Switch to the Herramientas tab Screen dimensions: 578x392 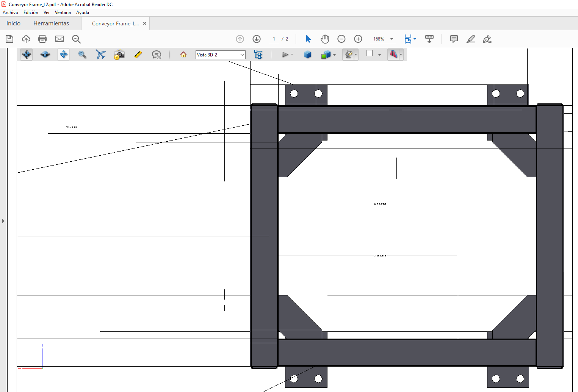tap(51, 23)
